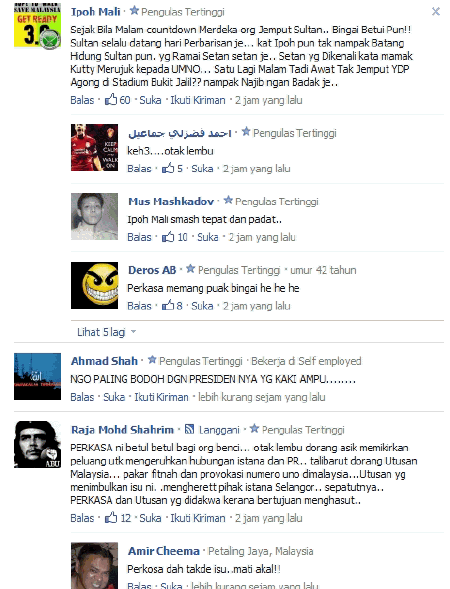
Task: Click thumbs-up icon showing 60 likes
Action: click(111, 100)
